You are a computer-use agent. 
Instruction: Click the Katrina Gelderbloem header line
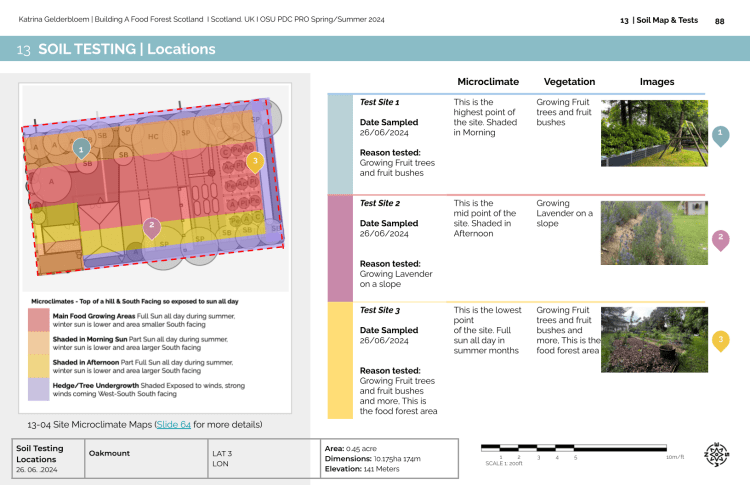pos(201,20)
